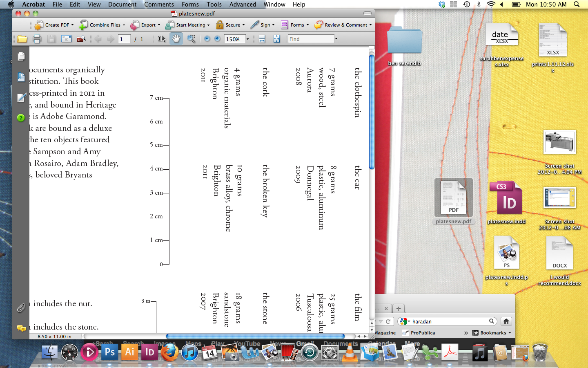Open the Signatures panel
Viewport: 588px width, 368px height.
pyautogui.click(x=21, y=97)
